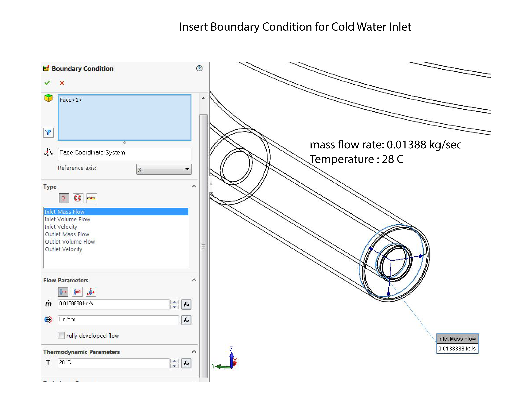Click dependency button beside temperature field

186,363
